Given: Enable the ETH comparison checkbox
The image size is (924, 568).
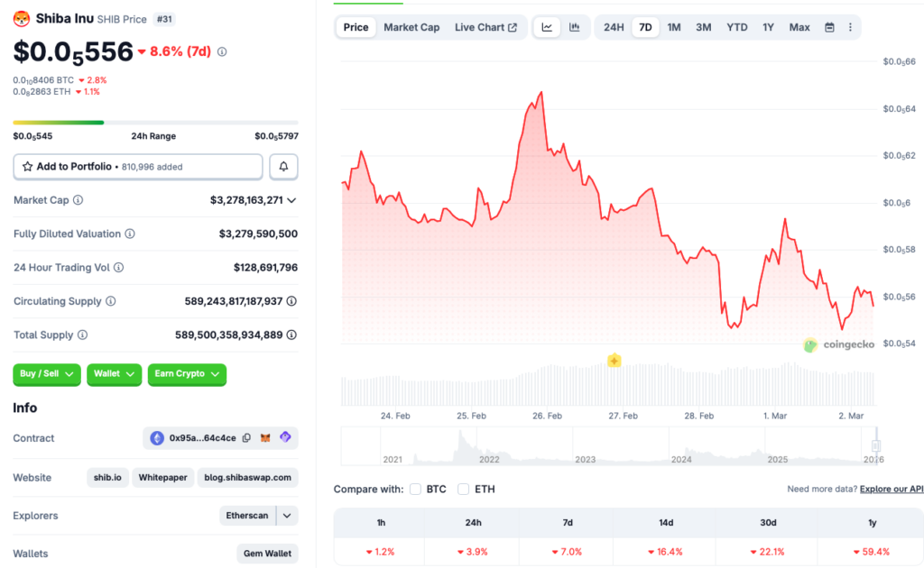Looking at the screenshot, I should (x=464, y=490).
